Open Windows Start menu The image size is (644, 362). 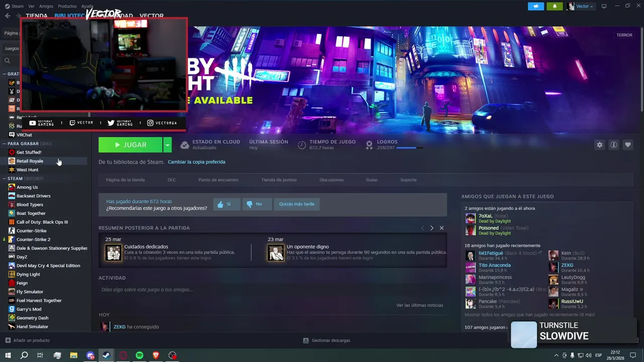click(x=8, y=355)
